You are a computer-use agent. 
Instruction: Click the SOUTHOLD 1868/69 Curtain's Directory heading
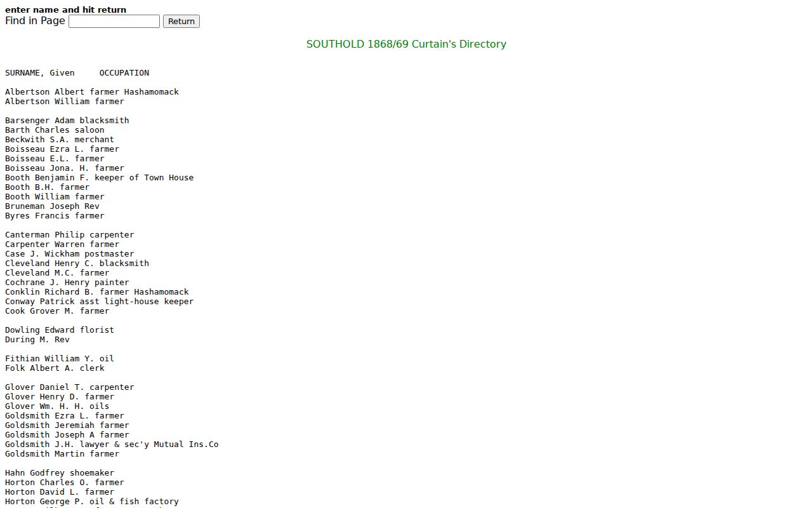pyautogui.click(x=406, y=44)
